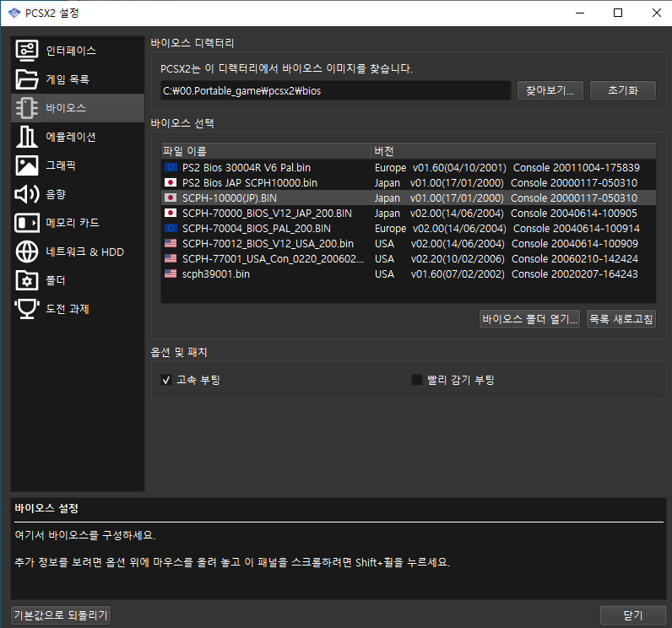
Task: Select SCPH-77001_USA_Con_0220_200602... file
Action: 273,259
